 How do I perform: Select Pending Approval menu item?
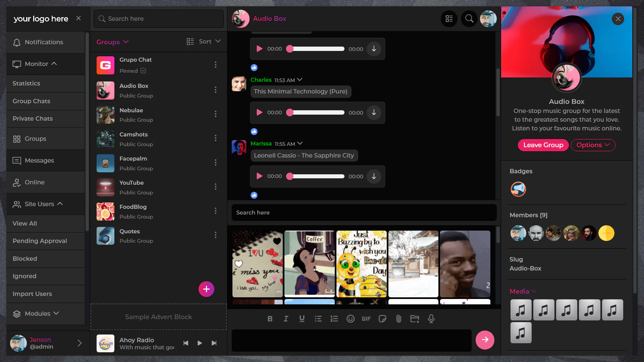coord(40,241)
